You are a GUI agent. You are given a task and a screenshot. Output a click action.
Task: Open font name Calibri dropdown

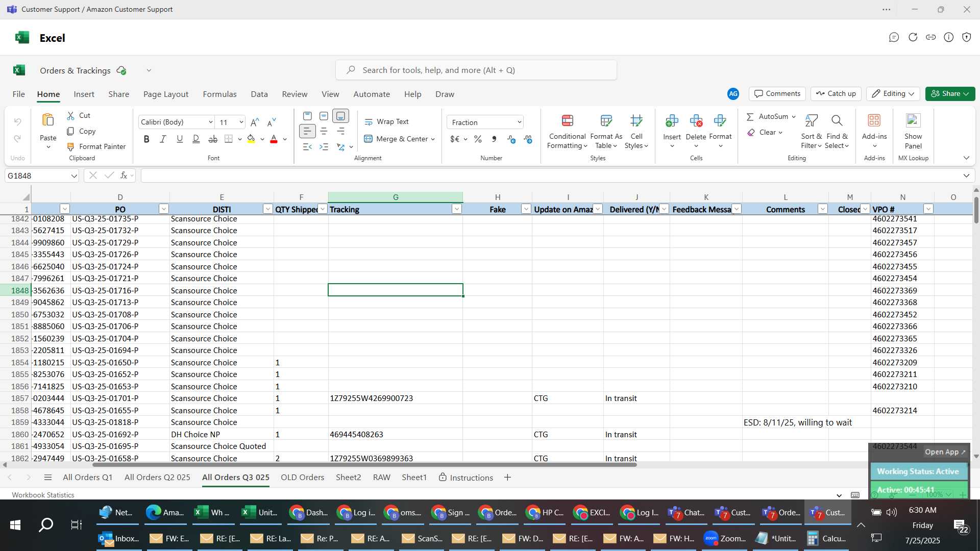tap(210, 122)
